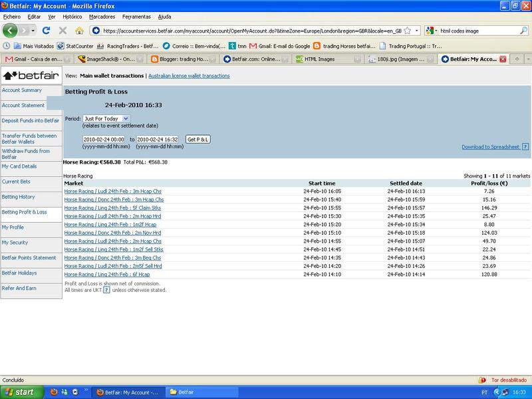Open Ling 24th Feb 6f Hcap market
Screen dimensions: 532x399
click(x=107, y=275)
